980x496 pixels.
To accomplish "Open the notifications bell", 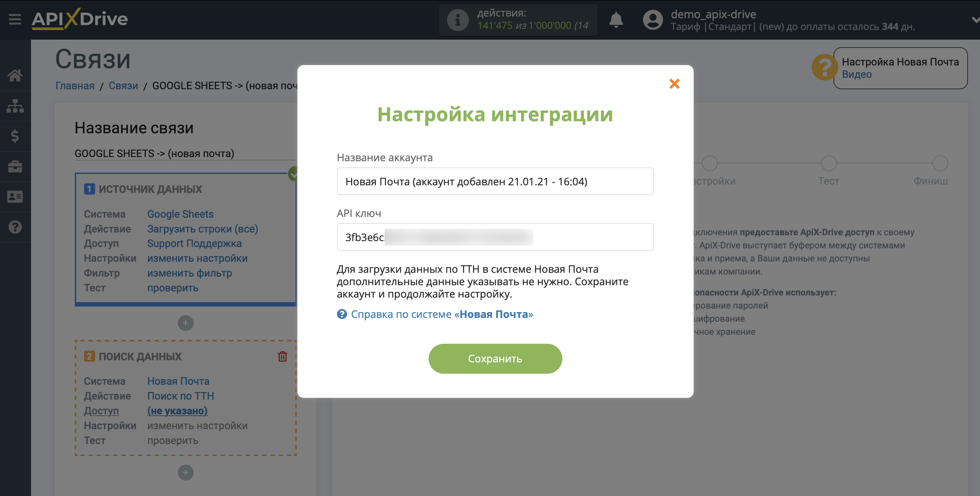I will [615, 20].
